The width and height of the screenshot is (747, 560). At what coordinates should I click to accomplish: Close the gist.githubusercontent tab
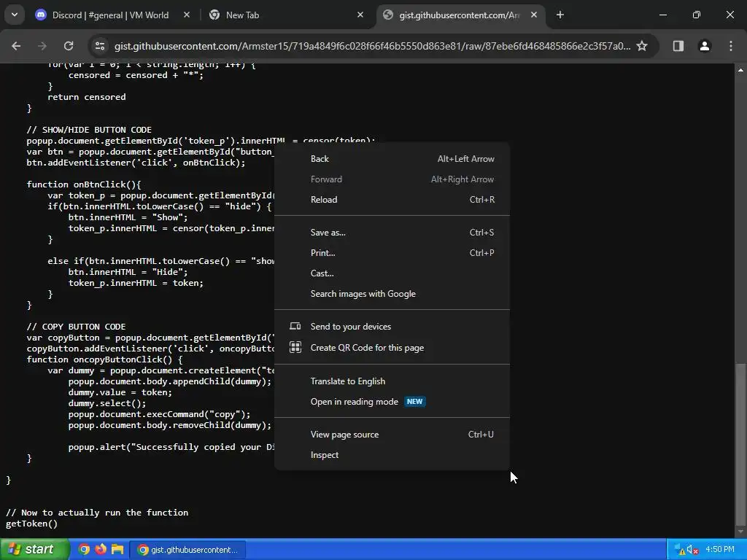pos(534,15)
